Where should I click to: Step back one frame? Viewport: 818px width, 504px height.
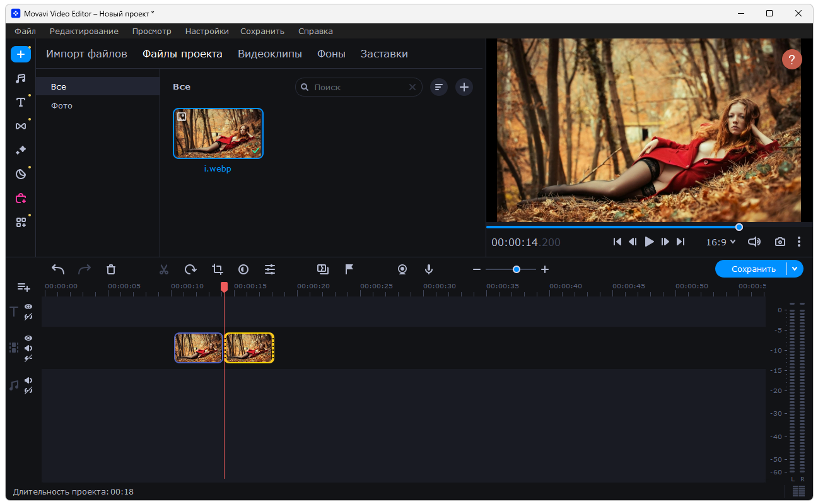pyautogui.click(x=633, y=242)
